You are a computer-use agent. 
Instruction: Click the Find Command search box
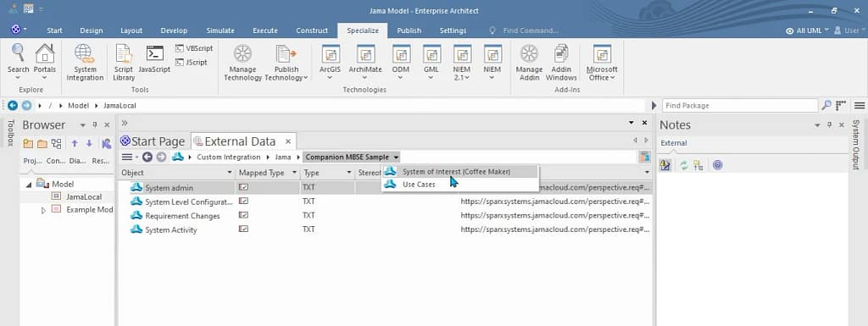tap(531, 31)
